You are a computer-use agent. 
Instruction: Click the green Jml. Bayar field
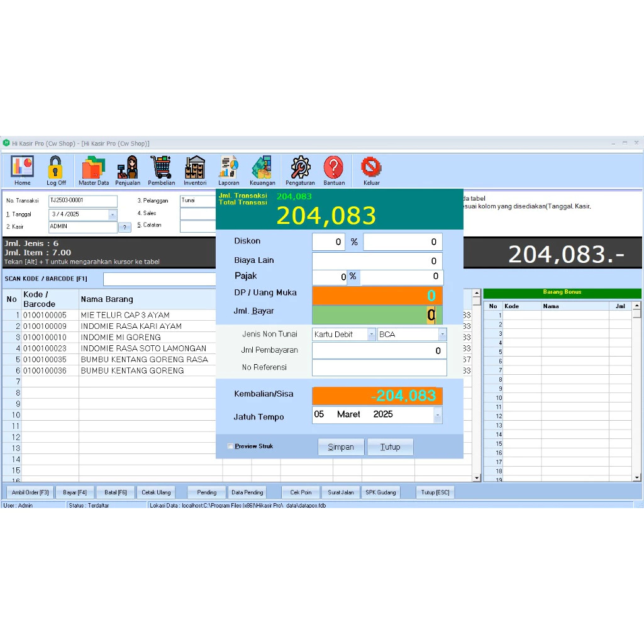pos(377,315)
